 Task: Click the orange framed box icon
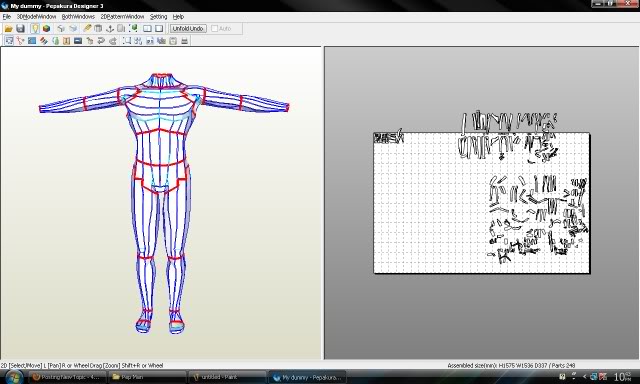coord(67,41)
